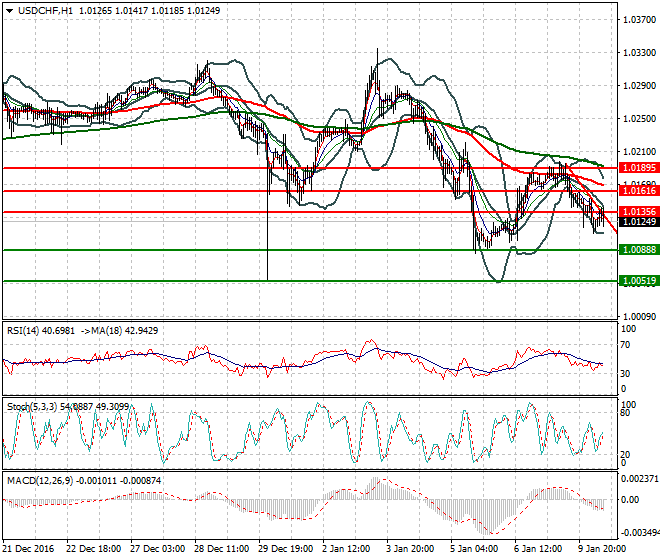This screenshot has height=560, width=660.
Task: Click the 1.03300 price scale value
Action: pos(639,53)
